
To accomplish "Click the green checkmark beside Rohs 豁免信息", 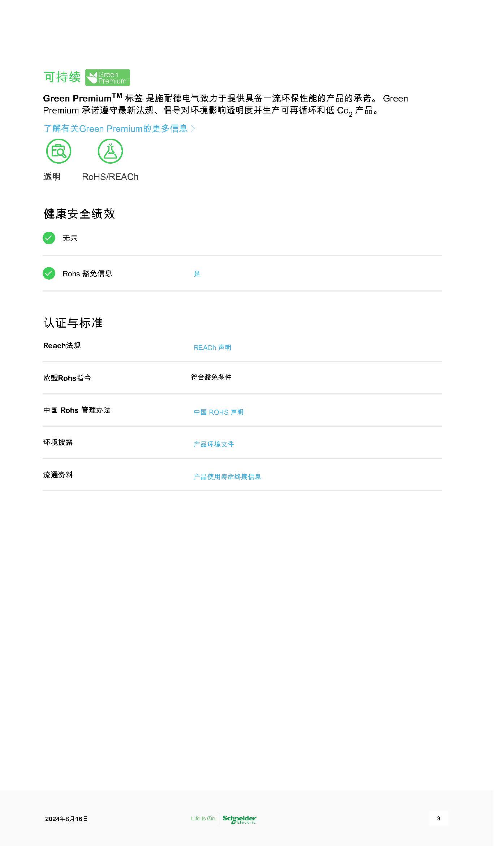I will coord(49,273).
